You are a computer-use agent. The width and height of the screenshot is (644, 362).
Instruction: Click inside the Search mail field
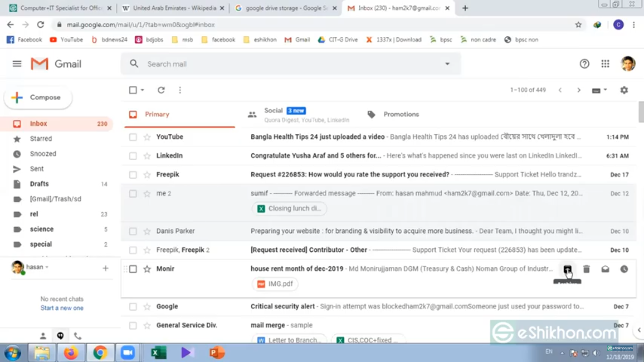point(283,64)
